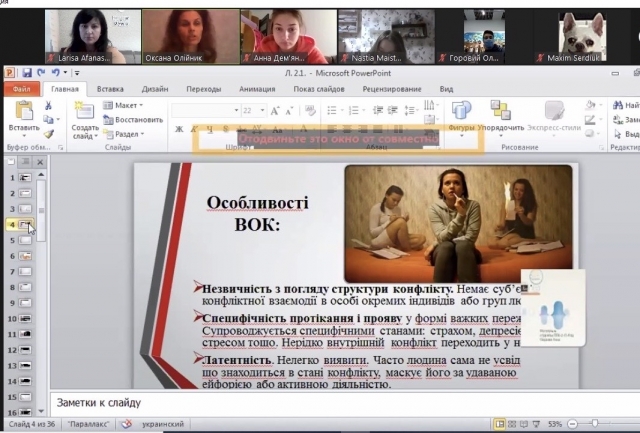Expand the Section (Раздел) dropdown
640x433 pixels.
127,134
